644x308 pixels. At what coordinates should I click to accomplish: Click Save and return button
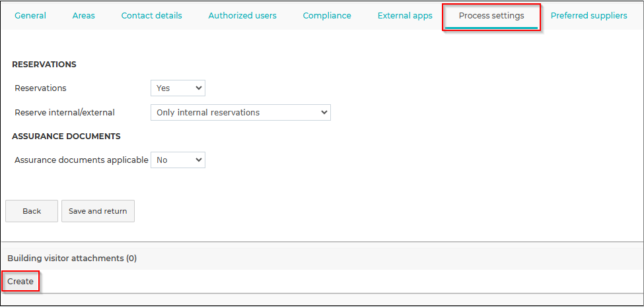[98, 211]
